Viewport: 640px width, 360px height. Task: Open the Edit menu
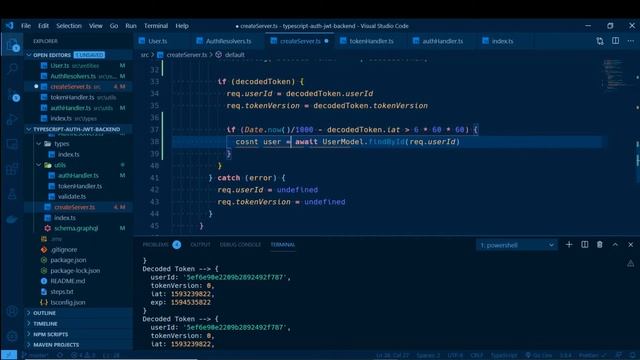click(43, 26)
